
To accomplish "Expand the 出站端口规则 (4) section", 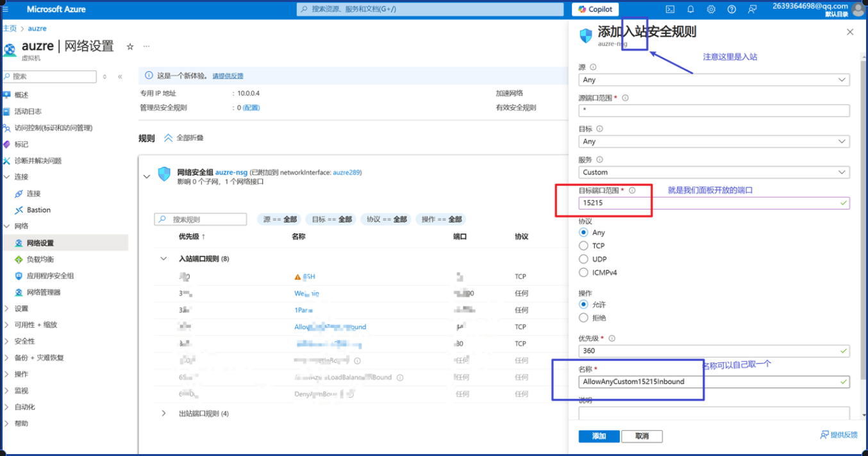I will click(x=163, y=414).
